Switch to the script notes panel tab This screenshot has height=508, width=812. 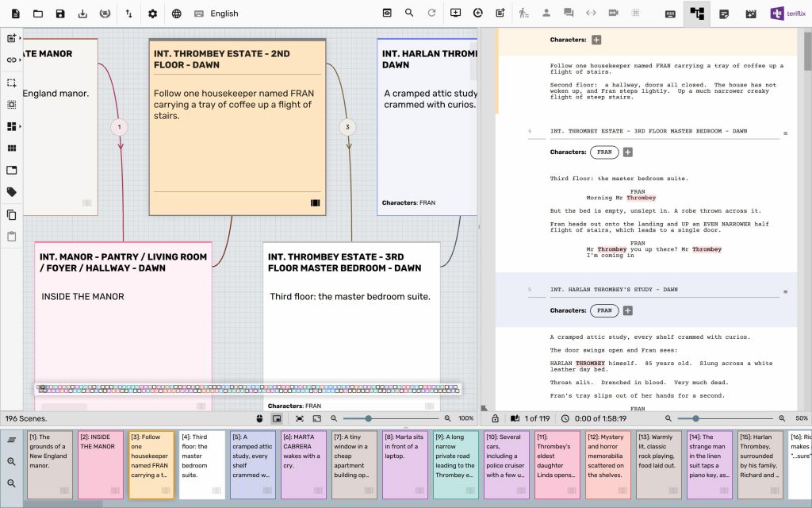coord(723,13)
